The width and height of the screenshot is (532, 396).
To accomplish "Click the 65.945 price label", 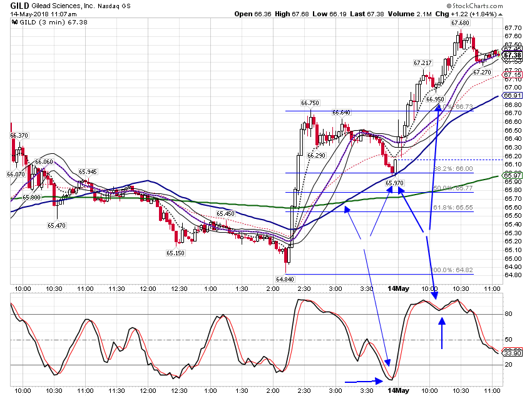I will 88,172.
